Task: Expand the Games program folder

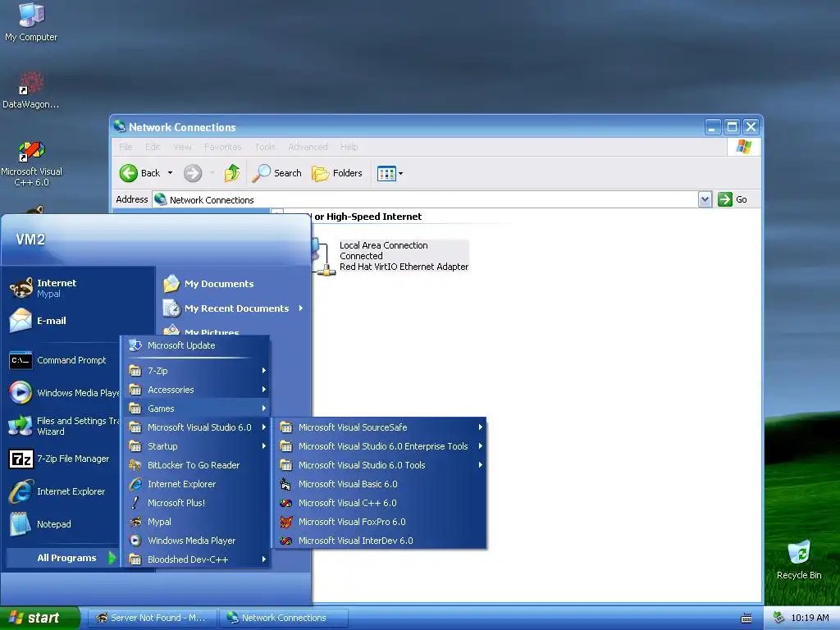Action: tap(195, 409)
